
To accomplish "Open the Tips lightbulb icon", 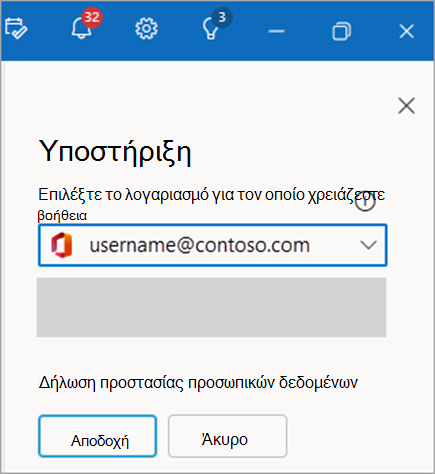I will [211, 29].
